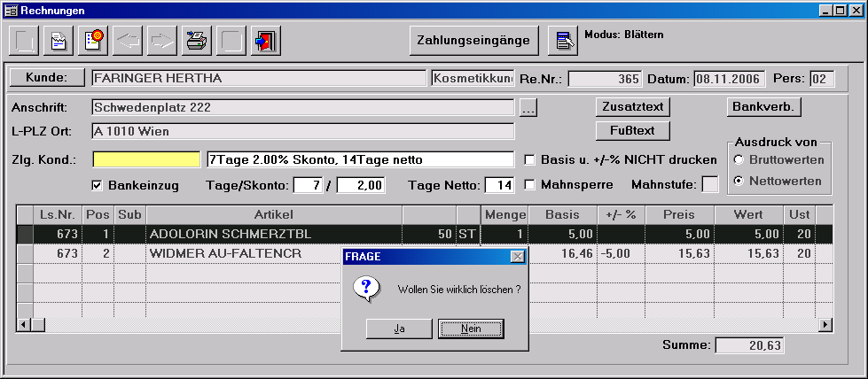Click the exit door toolbar icon
868x379 pixels.
pos(266,41)
